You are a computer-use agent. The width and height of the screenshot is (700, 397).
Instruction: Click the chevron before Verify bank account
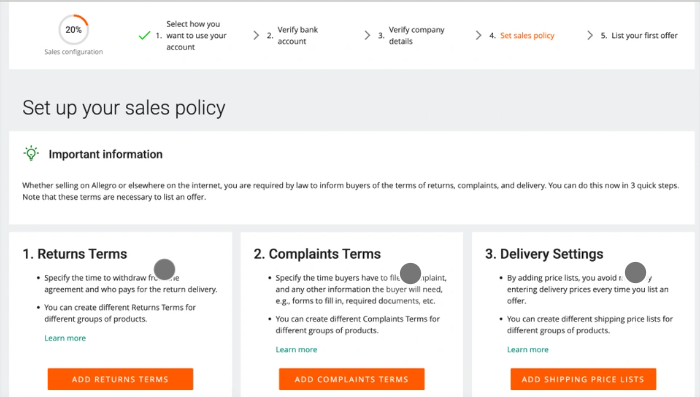[x=256, y=35]
